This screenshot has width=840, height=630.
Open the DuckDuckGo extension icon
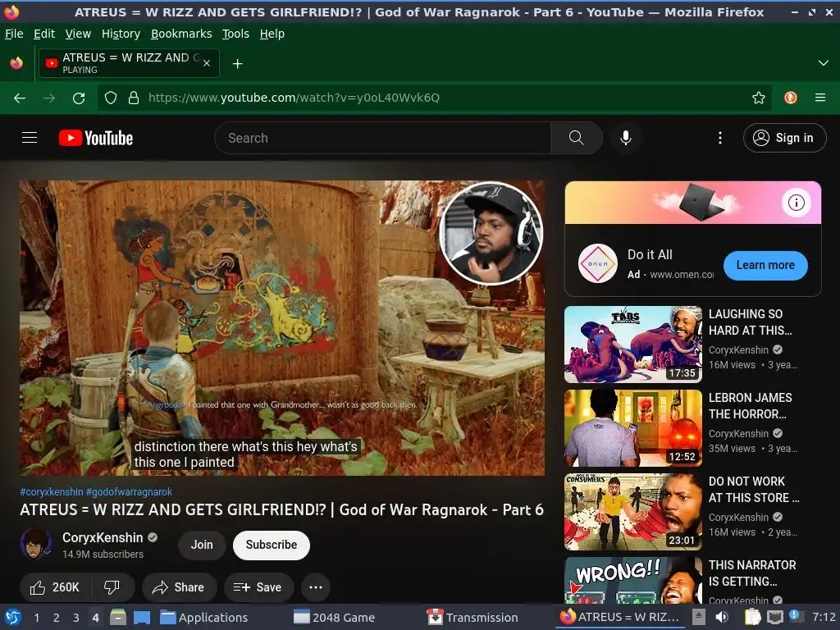click(791, 98)
